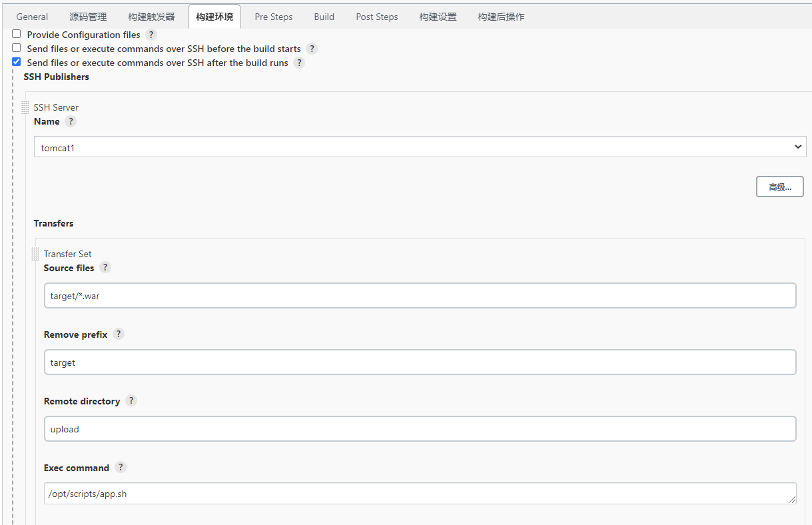
Task: Uncheck Send files over SSH after build runs
Action: [x=16, y=62]
